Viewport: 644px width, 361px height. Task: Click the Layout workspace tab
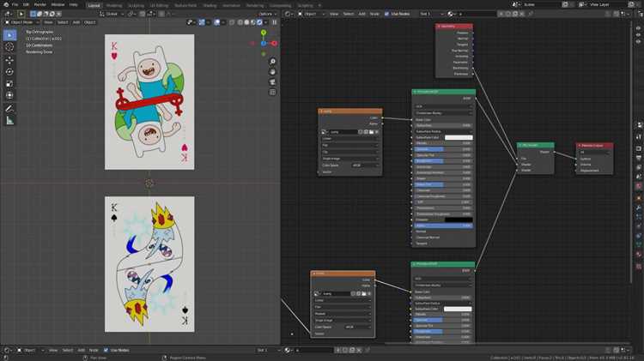94,5
